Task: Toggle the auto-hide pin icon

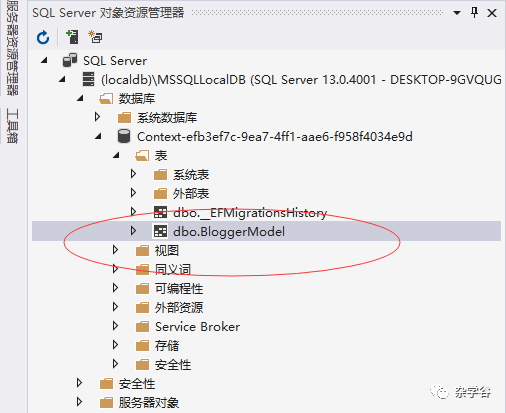Action: 474,13
